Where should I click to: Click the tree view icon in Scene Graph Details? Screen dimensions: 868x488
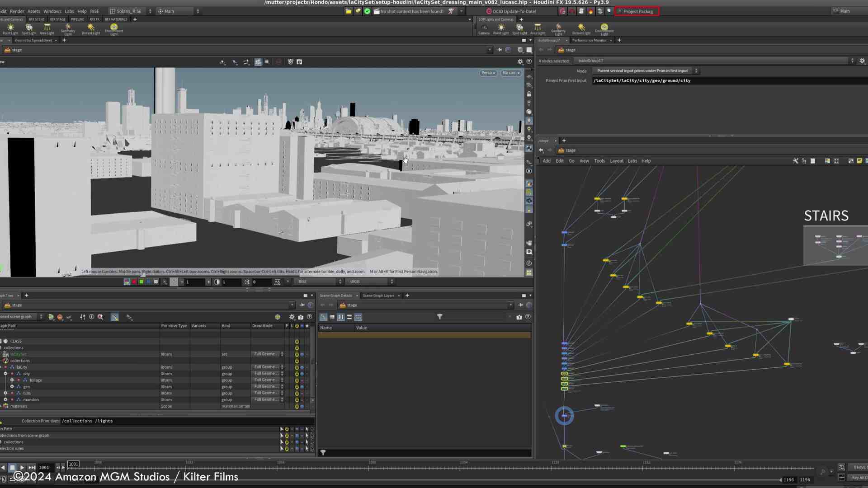pyautogui.click(x=323, y=317)
